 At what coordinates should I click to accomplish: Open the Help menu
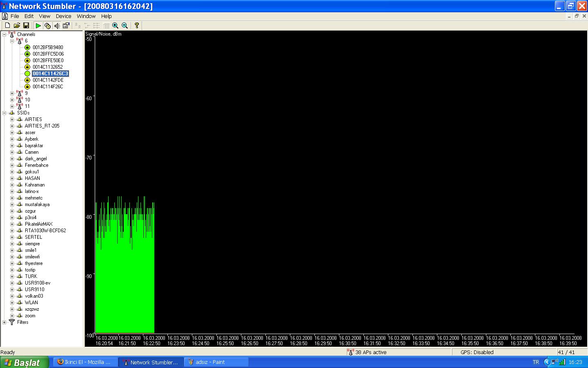[x=106, y=16]
